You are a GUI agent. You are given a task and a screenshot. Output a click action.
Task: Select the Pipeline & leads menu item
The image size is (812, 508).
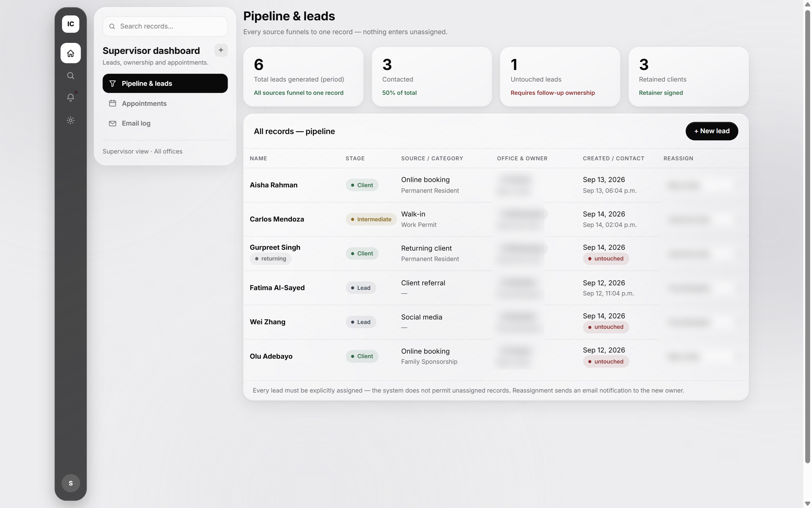(165, 83)
